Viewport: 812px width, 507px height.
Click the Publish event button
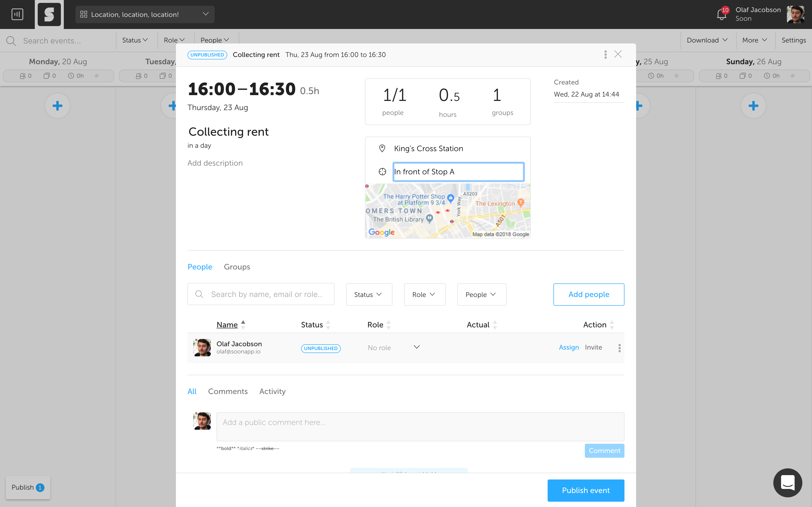pos(586,490)
